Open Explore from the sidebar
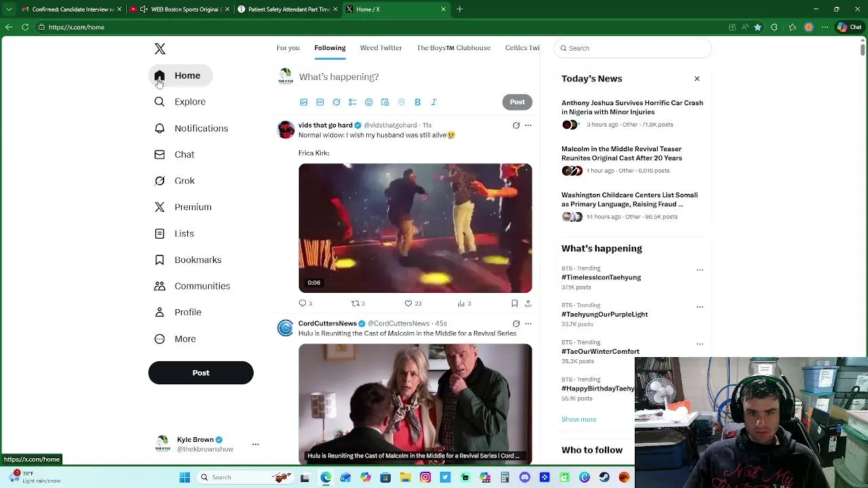This screenshot has height=488, width=868. [180, 102]
